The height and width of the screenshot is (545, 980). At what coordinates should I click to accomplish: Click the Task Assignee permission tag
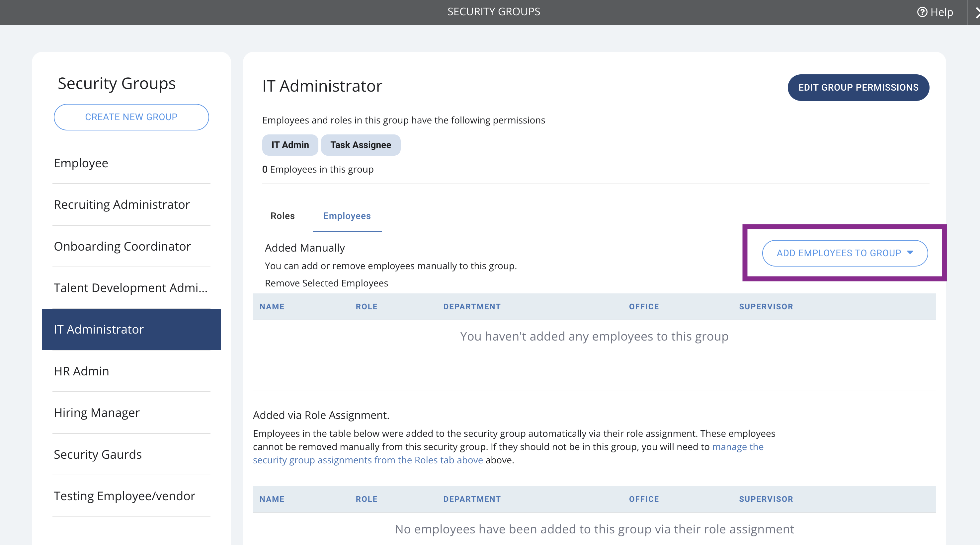(x=361, y=145)
